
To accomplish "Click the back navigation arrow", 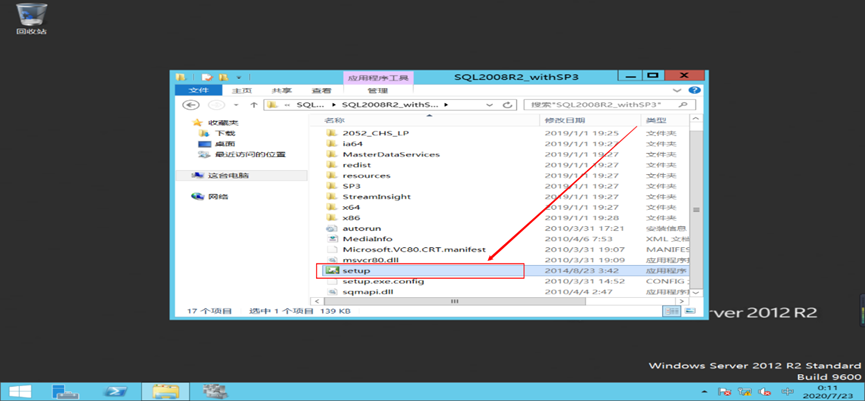I will coord(191,105).
